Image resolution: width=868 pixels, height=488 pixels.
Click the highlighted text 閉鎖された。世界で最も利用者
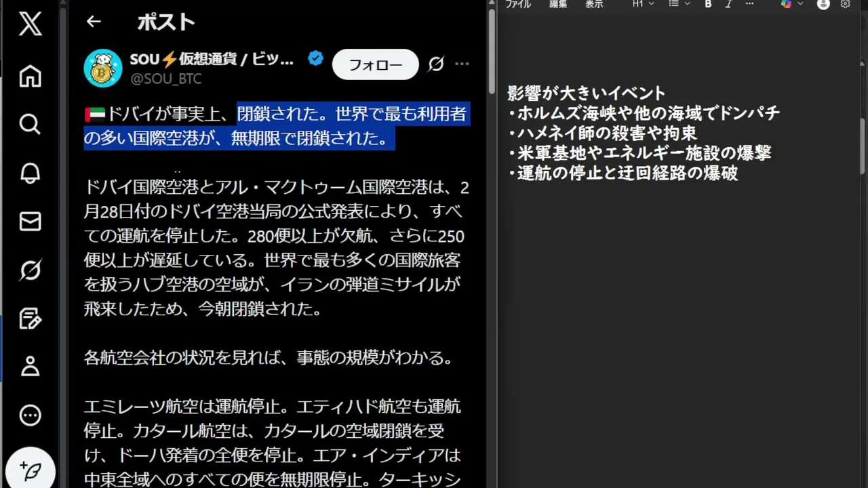(x=353, y=114)
